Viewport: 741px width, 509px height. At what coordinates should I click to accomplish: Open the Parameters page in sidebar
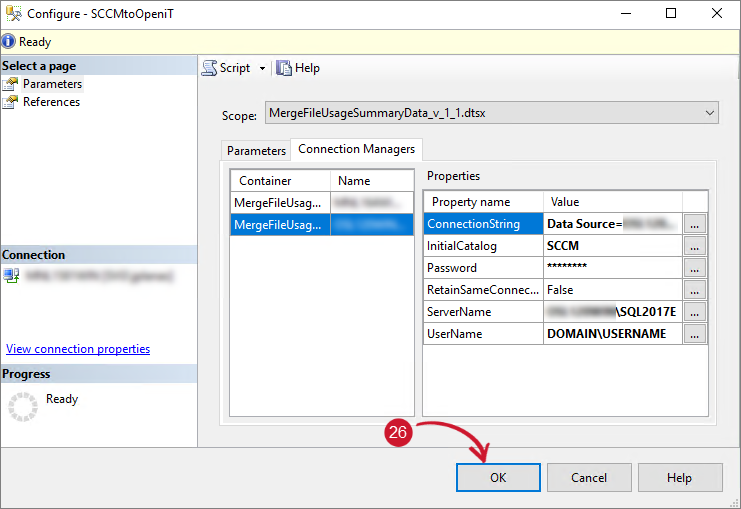[x=52, y=84]
